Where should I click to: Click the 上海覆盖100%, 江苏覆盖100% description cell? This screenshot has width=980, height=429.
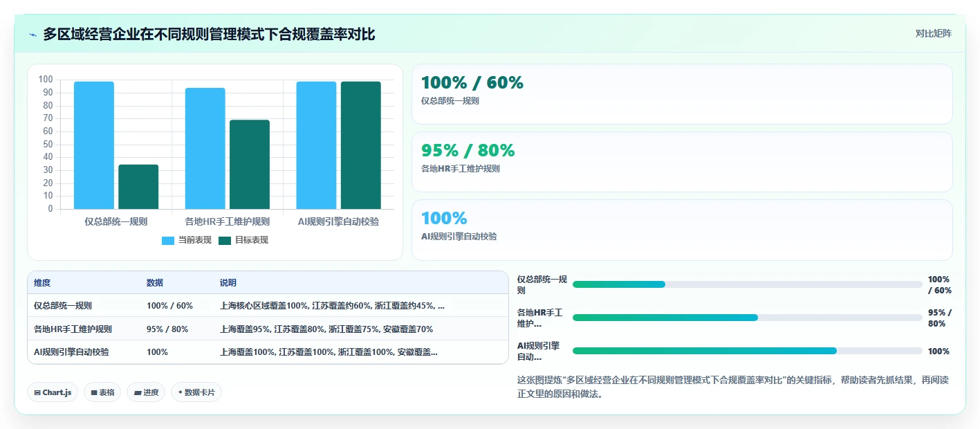(x=360, y=352)
